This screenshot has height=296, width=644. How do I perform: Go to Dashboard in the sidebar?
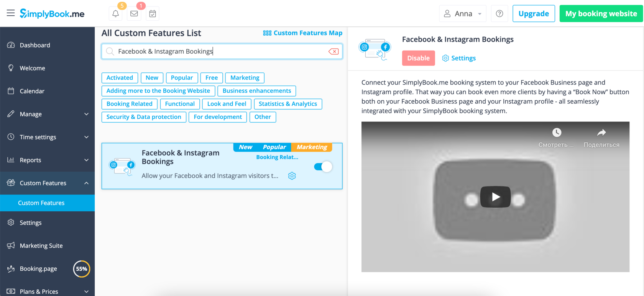pos(35,45)
